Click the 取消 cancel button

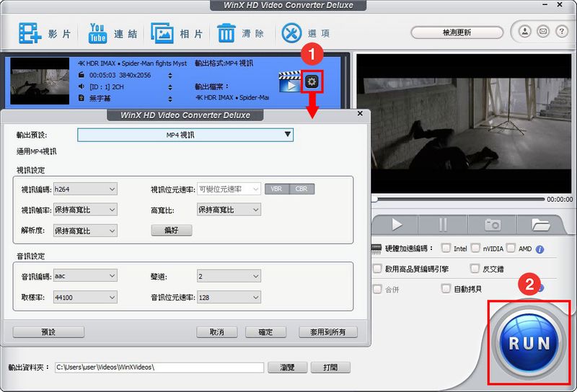point(217,332)
